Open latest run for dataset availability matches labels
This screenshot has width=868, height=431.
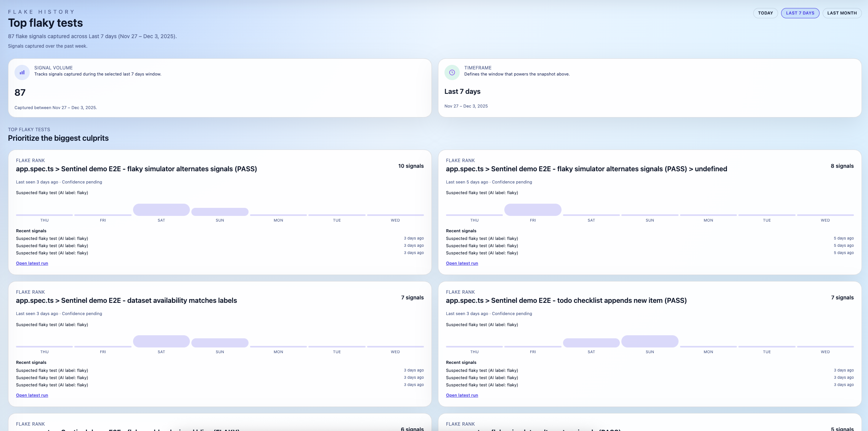click(32, 395)
